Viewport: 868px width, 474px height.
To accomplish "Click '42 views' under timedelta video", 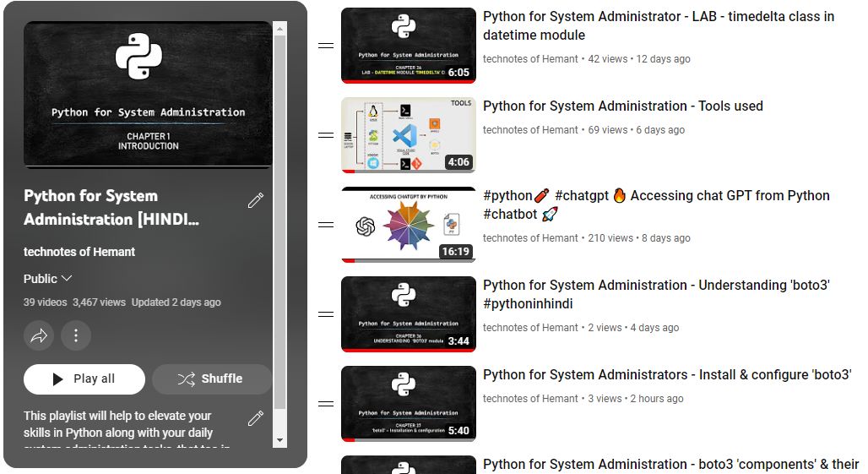I will click(608, 59).
